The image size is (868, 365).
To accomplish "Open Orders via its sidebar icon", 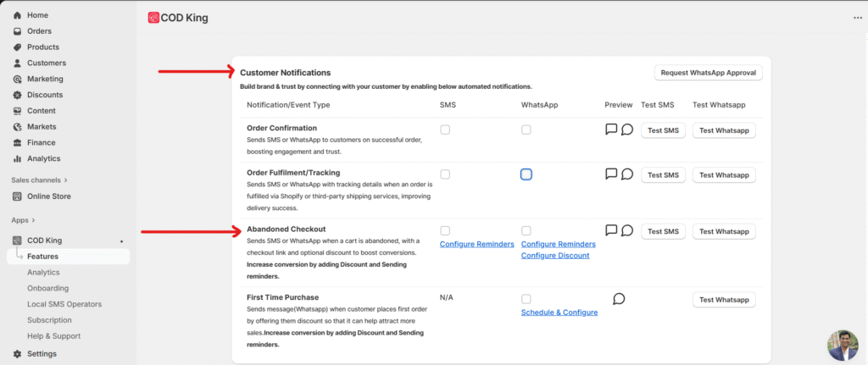I will pos(18,31).
